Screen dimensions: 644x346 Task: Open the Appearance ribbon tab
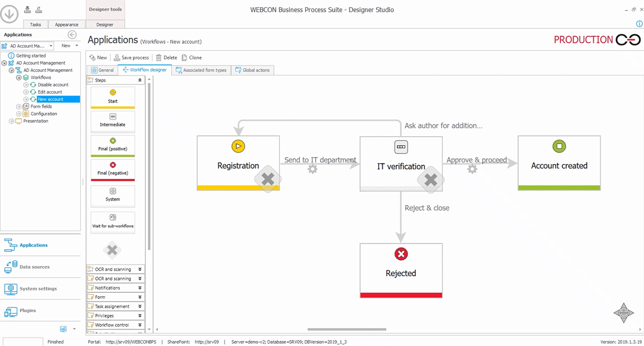(x=66, y=25)
